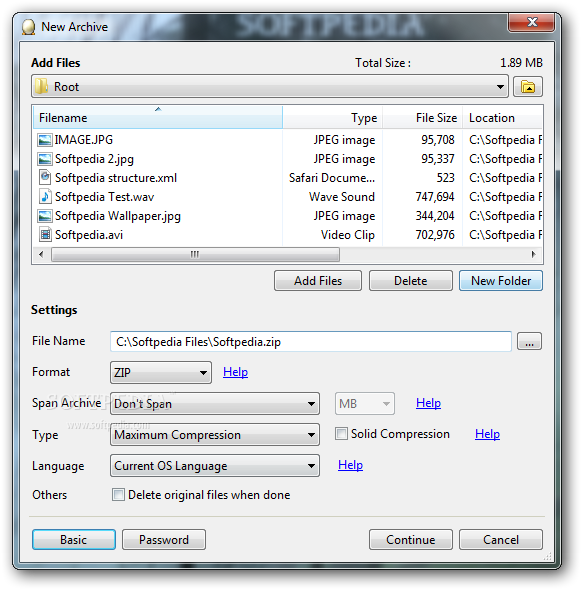Open the Maximum Compression type dropdown
The height and width of the screenshot is (590, 582).
coord(215,435)
